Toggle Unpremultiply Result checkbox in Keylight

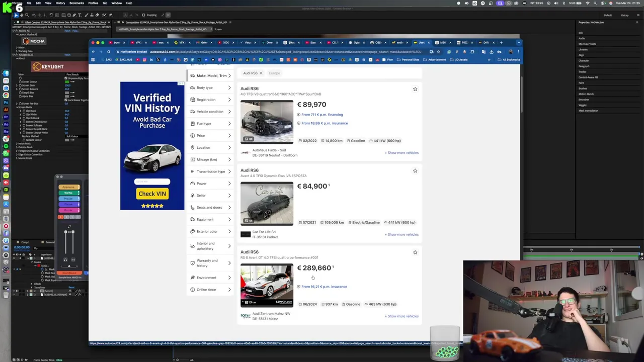point(66,78)
